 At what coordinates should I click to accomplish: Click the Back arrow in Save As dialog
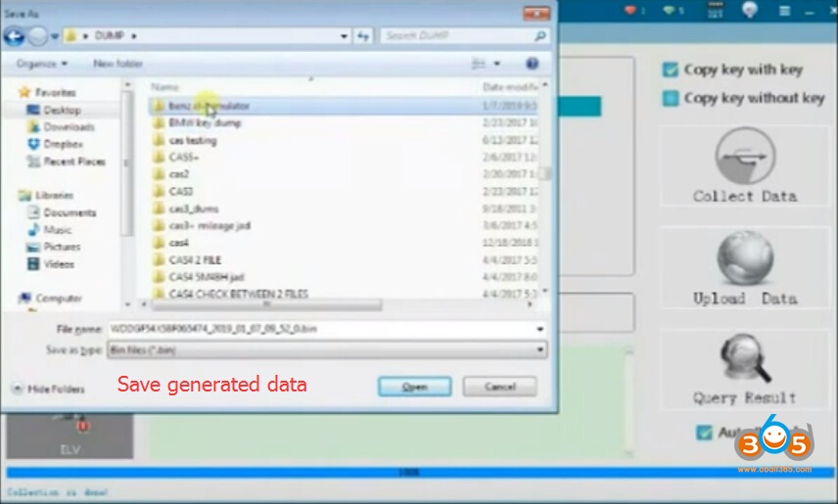(15, 36)
